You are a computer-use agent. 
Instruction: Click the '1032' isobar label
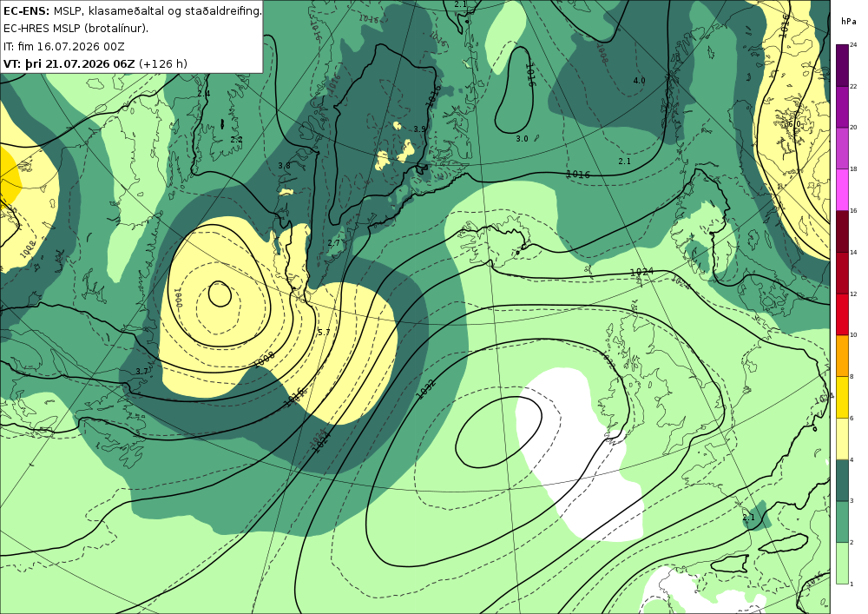(427, 389)
